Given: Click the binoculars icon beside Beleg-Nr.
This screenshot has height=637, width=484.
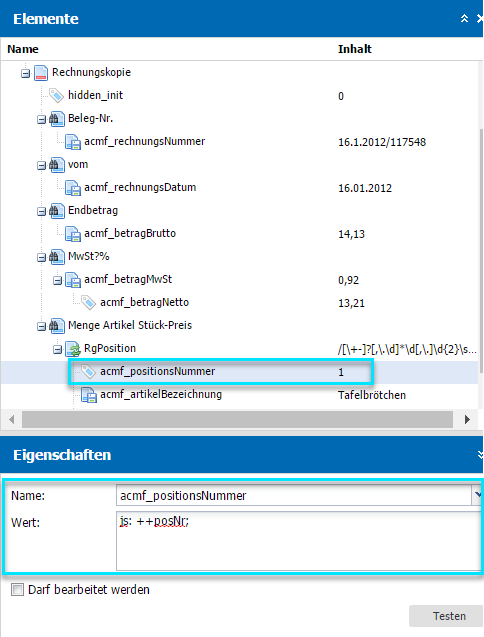Looking at the screenshot, I should click(x=56, y=119).
